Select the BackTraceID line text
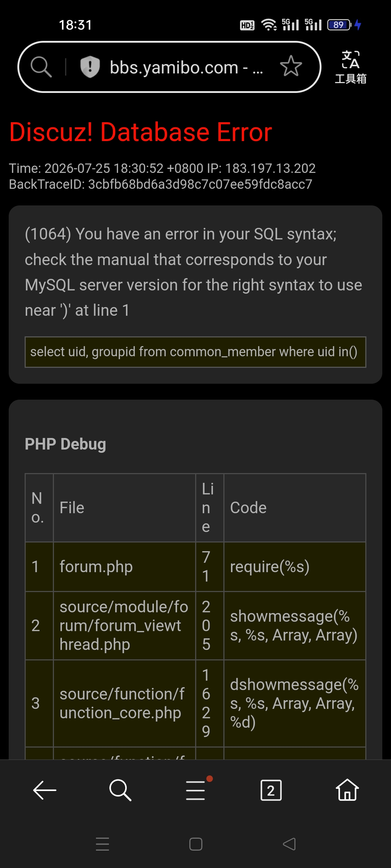The width and height of the screenshot is (391, 868). point(160,184)
